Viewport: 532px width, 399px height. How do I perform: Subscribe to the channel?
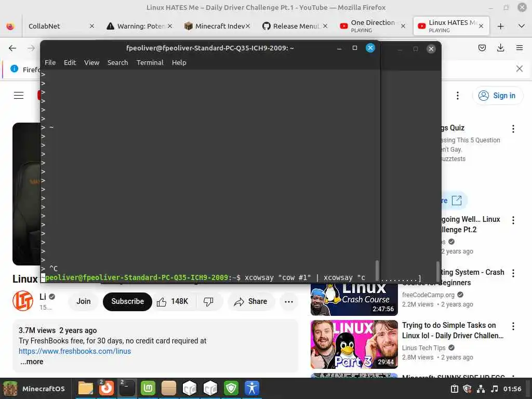(128, 301)
